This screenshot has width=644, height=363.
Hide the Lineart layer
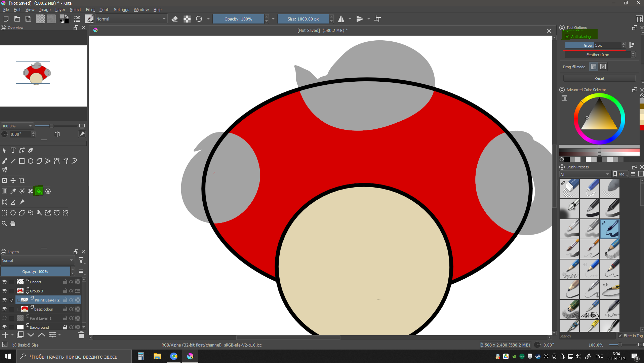[x=4, y=282]
